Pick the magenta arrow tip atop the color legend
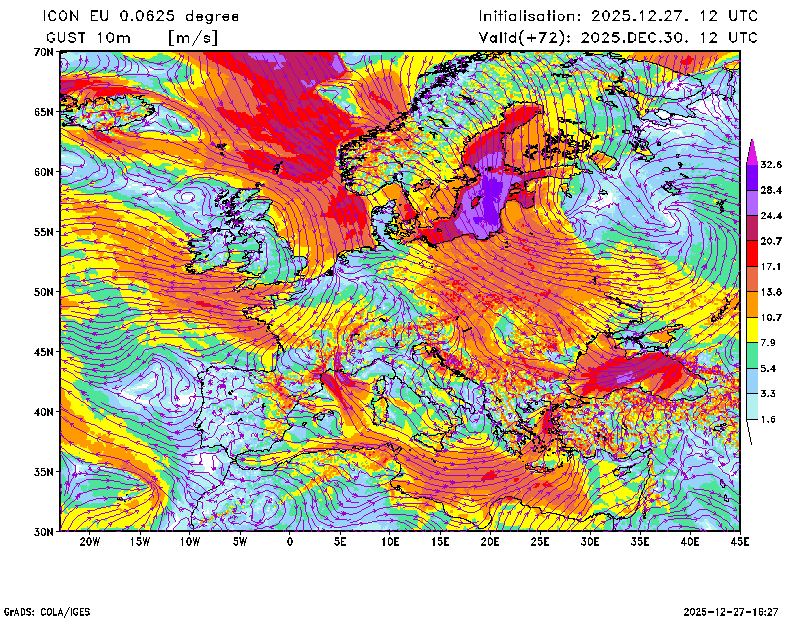This screenshot has height=618, width=800. pyautogui.click(x=751, y=147)
